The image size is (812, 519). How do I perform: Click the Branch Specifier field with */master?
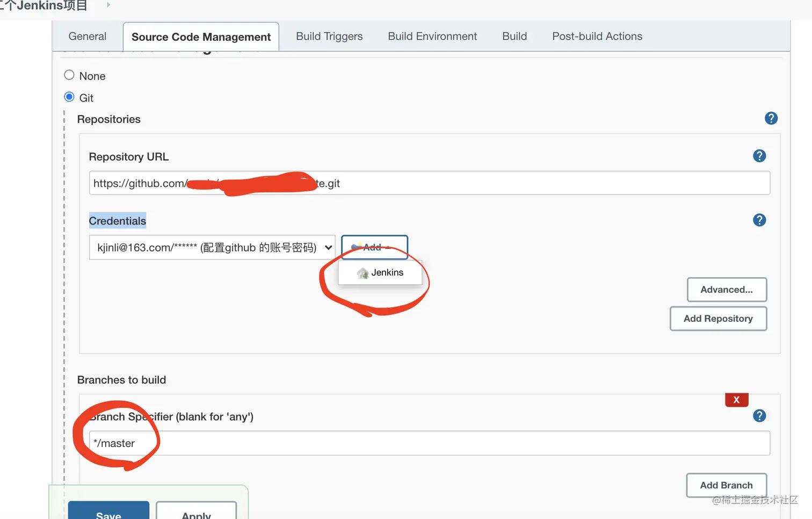pyautogui.click(x=430, y=443)
